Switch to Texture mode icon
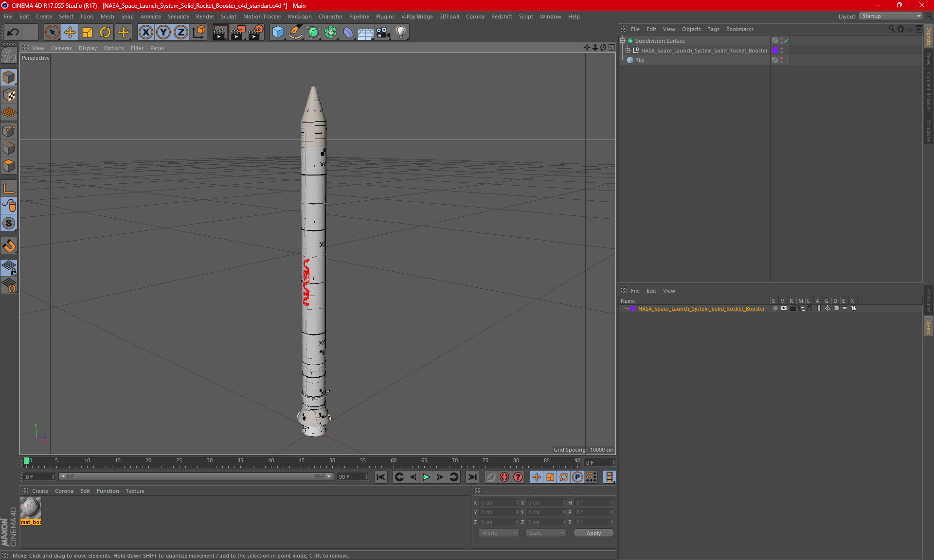 coord(9,95)
